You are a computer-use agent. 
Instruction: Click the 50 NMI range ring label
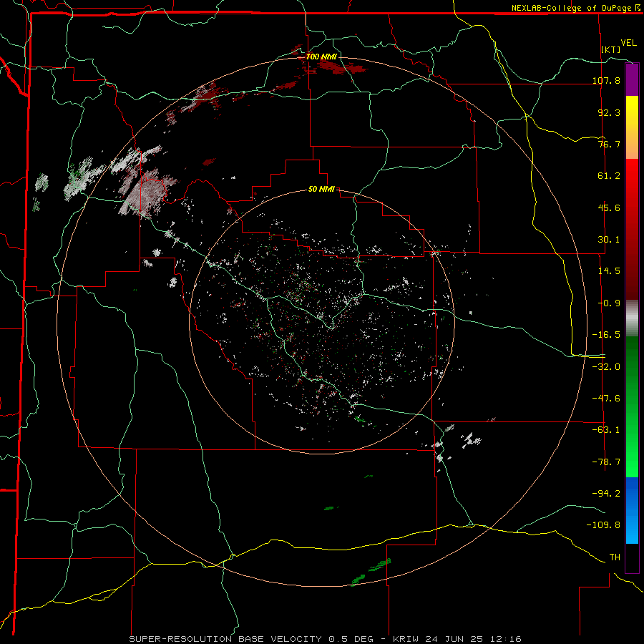pyautogui.click(x=321, y=189)
